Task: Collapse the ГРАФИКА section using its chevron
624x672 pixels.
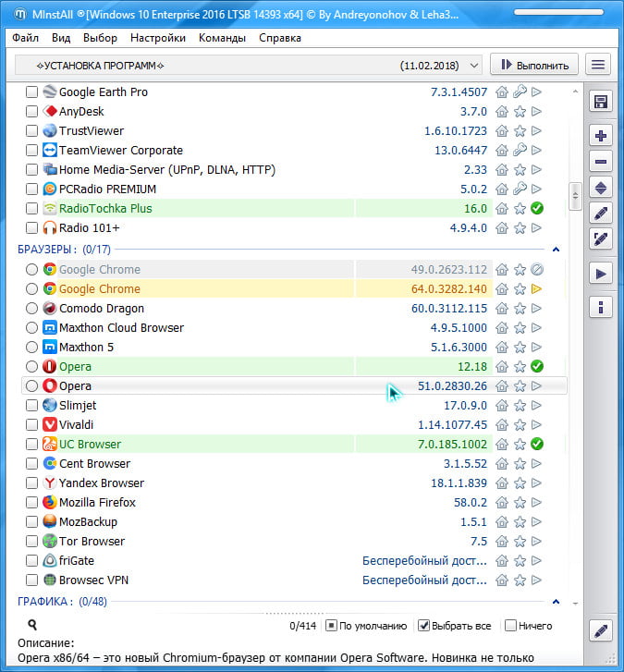Action: [x=556, y=602]
